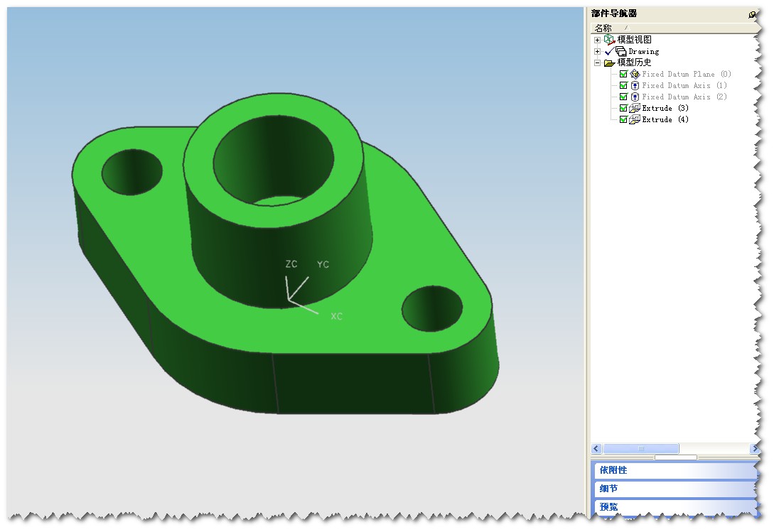Select the 模型历史 folder icon
Screen dimensions: 774x532
coord(609,63)
